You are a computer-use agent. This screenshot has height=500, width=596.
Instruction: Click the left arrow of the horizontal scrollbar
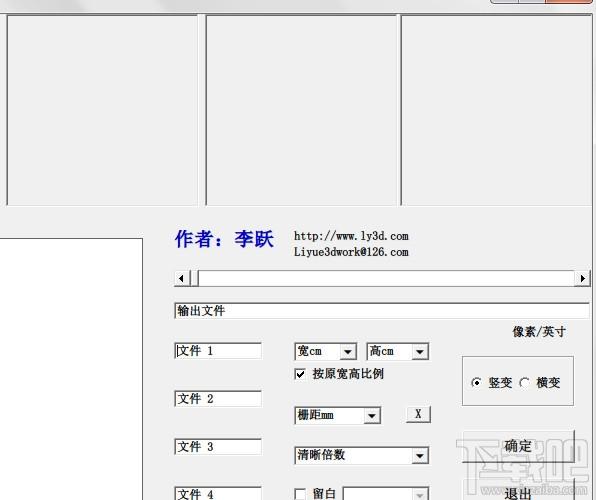click(181, 278)
